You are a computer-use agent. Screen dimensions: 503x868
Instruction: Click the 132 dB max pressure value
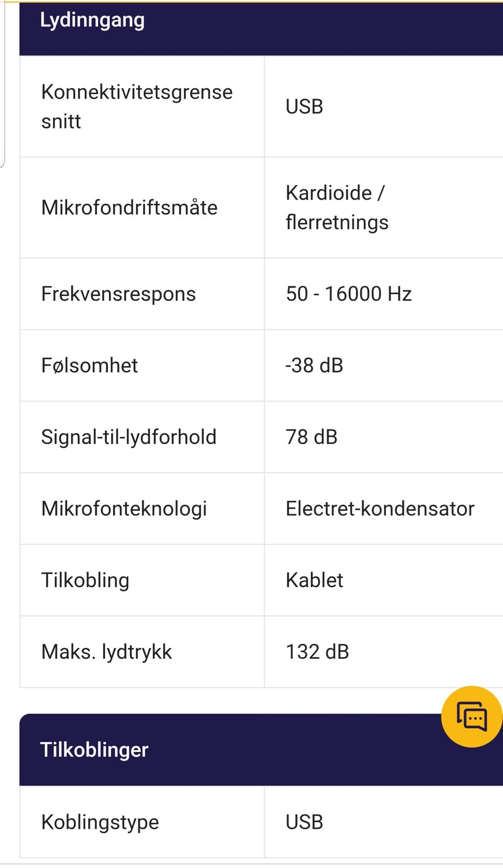(x=317, y=652)
